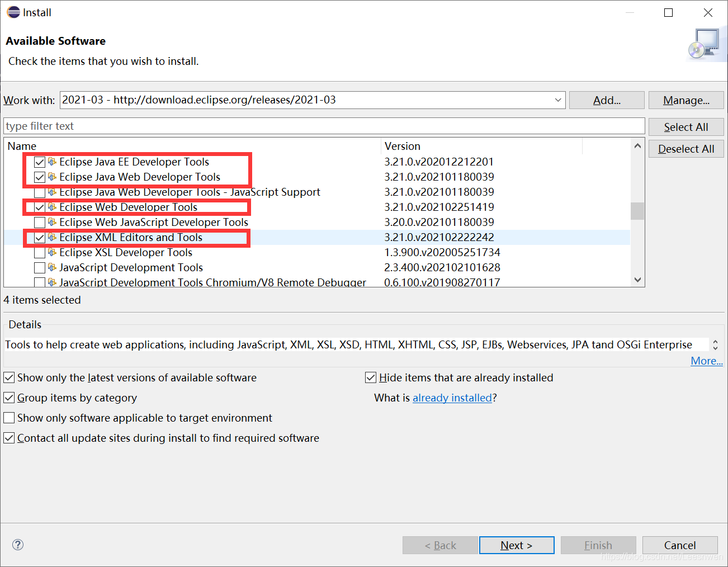Viewport: 728px width, 567px height.
Task: Check Eclipse XSL Developer Tools checkbox
Action: [40, 253]
